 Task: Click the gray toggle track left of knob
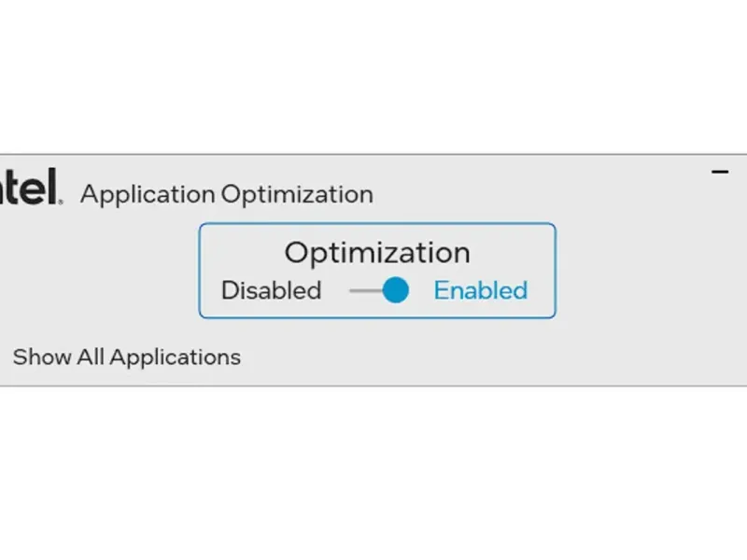364,290
